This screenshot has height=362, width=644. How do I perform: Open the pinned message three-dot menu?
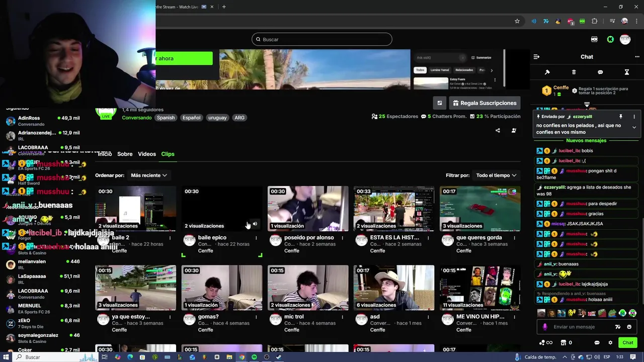634,117
